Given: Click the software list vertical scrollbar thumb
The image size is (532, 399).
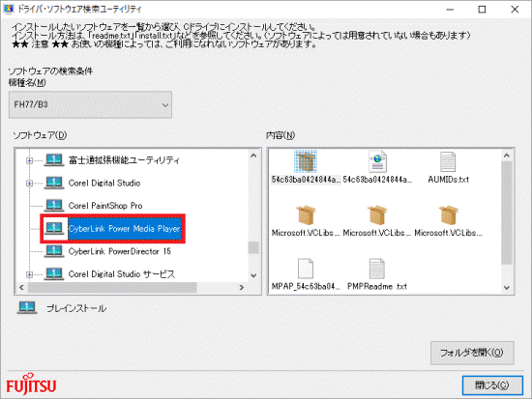Looking at the screenshot, I should point(253,247).
